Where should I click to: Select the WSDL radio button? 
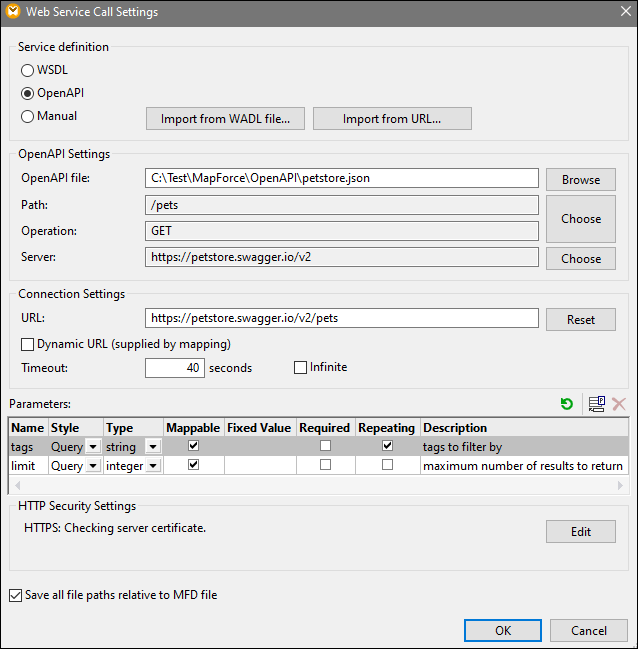pos(28,70)
